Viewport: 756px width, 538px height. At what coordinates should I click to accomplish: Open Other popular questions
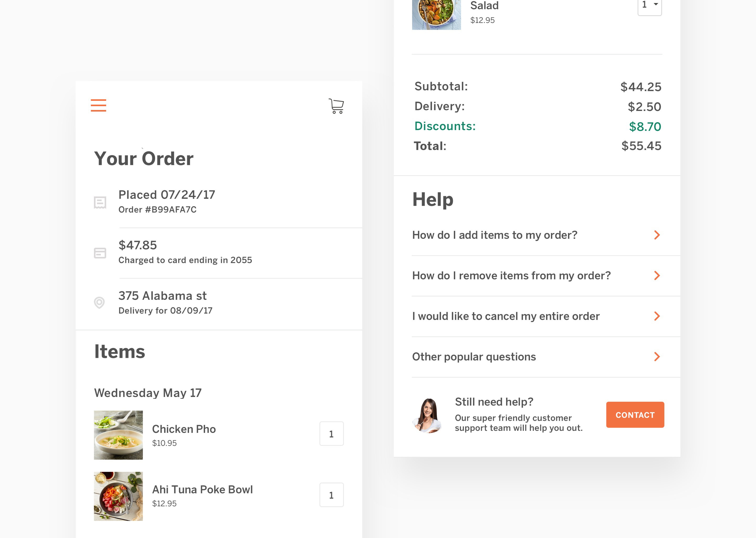[537, 357]
